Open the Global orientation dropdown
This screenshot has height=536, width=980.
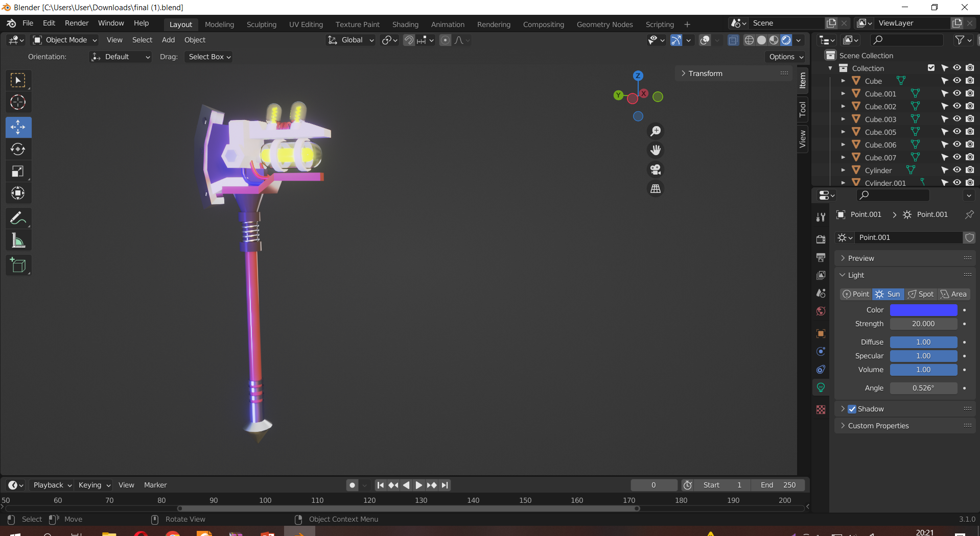(x=351, y=40)
